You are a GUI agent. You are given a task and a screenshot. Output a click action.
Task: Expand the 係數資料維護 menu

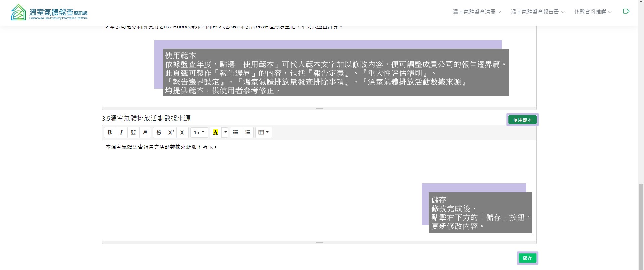[x=593, y=12]
